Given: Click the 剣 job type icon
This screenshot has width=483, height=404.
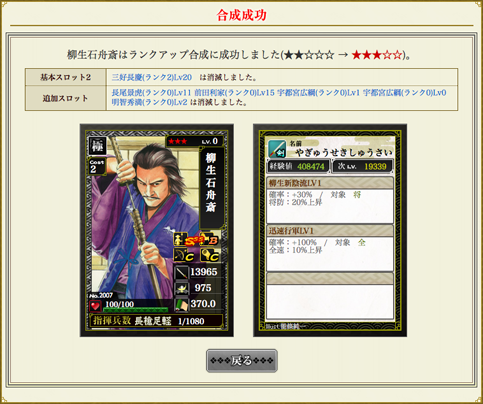Looking at the screenshot, I should [277, 149].
